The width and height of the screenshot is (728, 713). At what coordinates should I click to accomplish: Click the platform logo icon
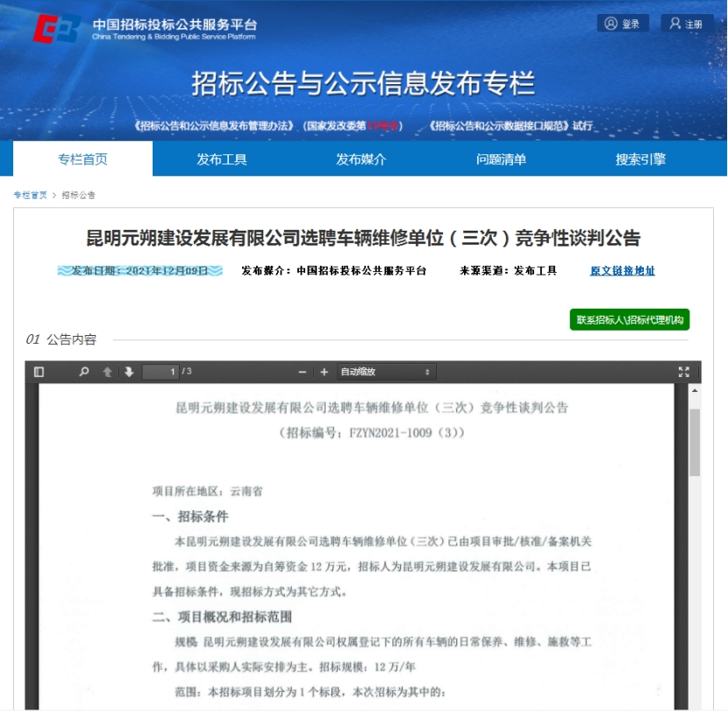click(56, 29)
